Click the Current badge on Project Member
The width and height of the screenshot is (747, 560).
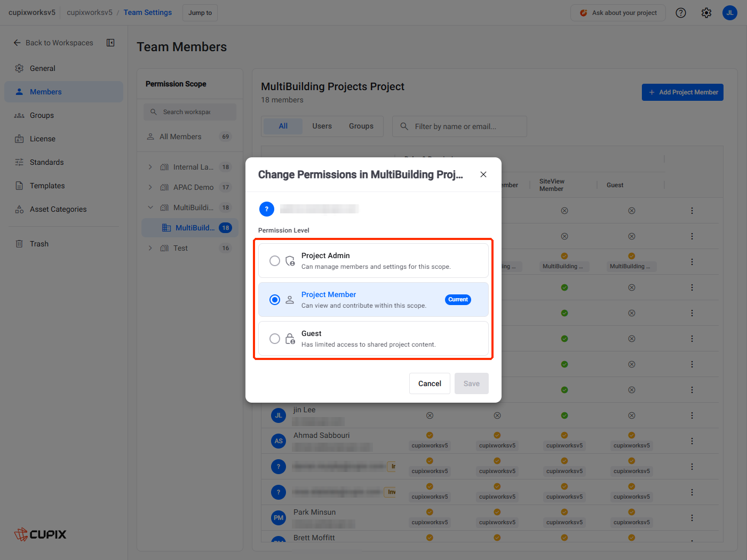point(458,300)
